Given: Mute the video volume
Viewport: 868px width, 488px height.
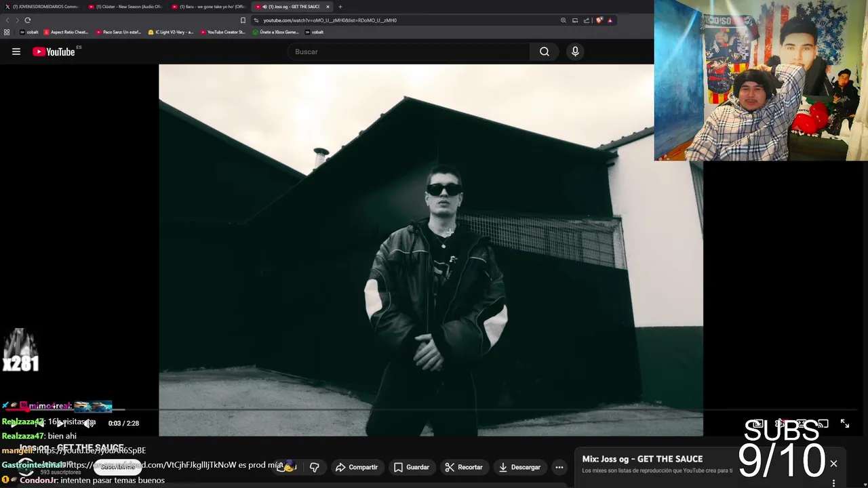Looking at the screenshot, I should pos(89,423).
